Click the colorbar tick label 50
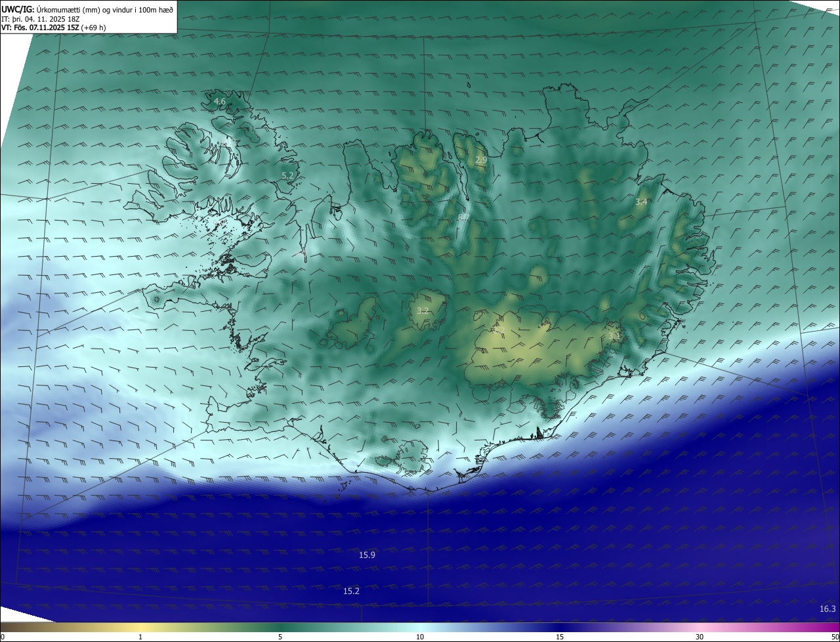Image resolution: width=840 pixels, height=642 pixels. pos(835,637)
